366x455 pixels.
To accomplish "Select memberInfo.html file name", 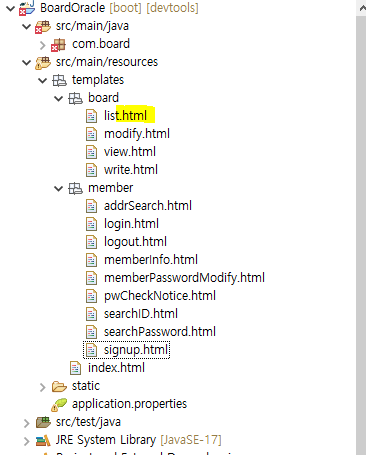I will click(x=151, y=260).
